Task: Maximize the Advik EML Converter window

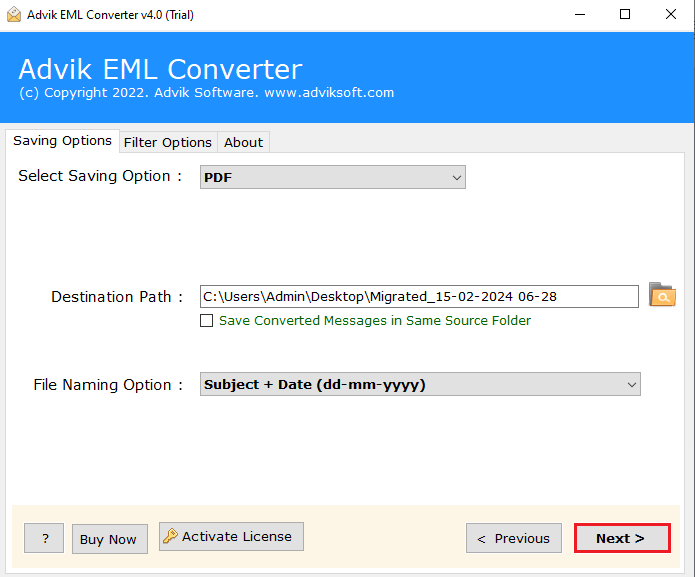Action: (x=625, y=15)
